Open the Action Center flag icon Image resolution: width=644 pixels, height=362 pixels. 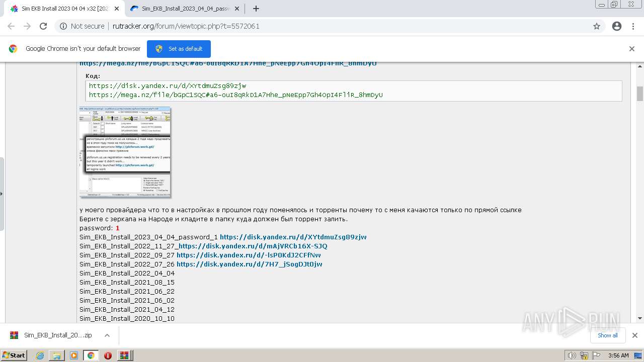coord(595,355)
